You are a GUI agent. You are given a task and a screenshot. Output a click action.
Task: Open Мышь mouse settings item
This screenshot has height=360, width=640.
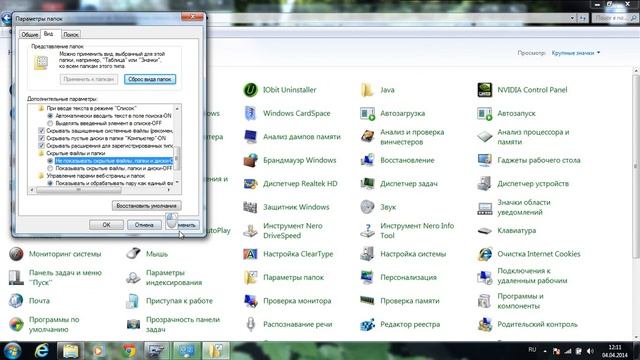click(147, 254)
